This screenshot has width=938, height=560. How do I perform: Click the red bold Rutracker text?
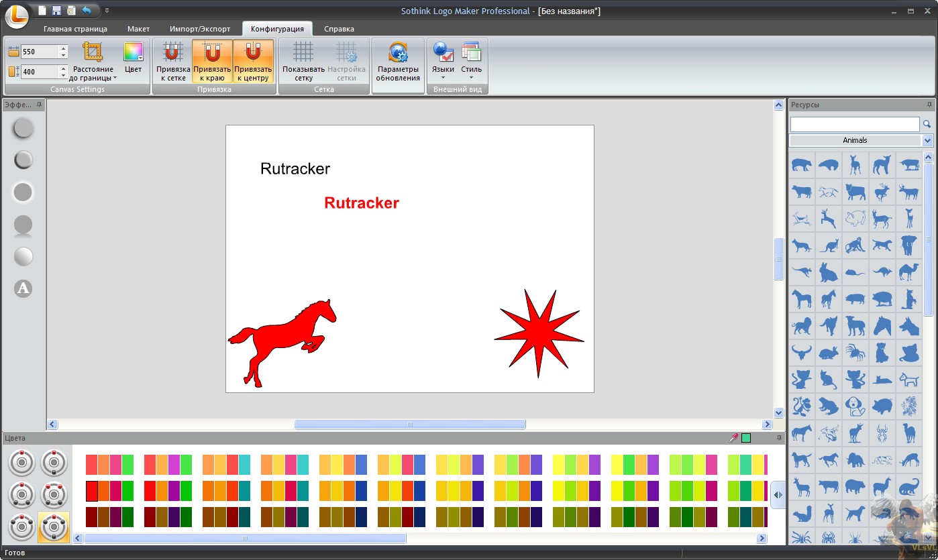(362, 203)
